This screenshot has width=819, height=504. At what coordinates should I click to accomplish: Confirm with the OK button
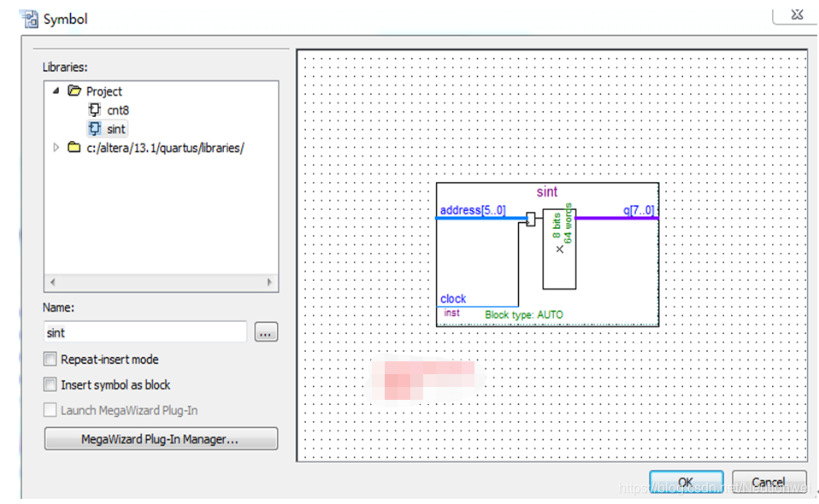click(x=686, y=482)
